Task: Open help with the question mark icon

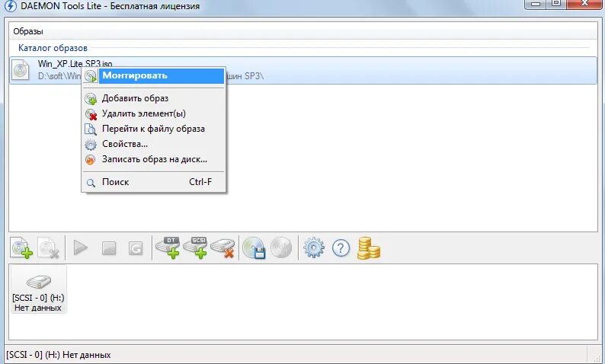Action: 341,248
